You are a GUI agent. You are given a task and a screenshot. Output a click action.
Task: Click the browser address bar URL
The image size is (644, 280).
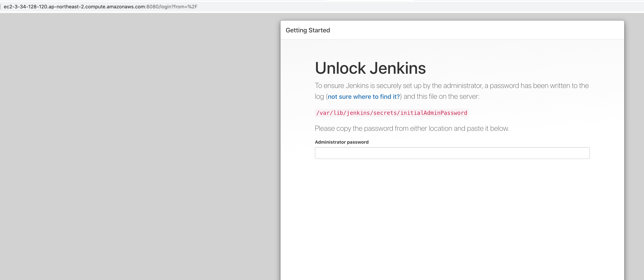tap(101, 7)
